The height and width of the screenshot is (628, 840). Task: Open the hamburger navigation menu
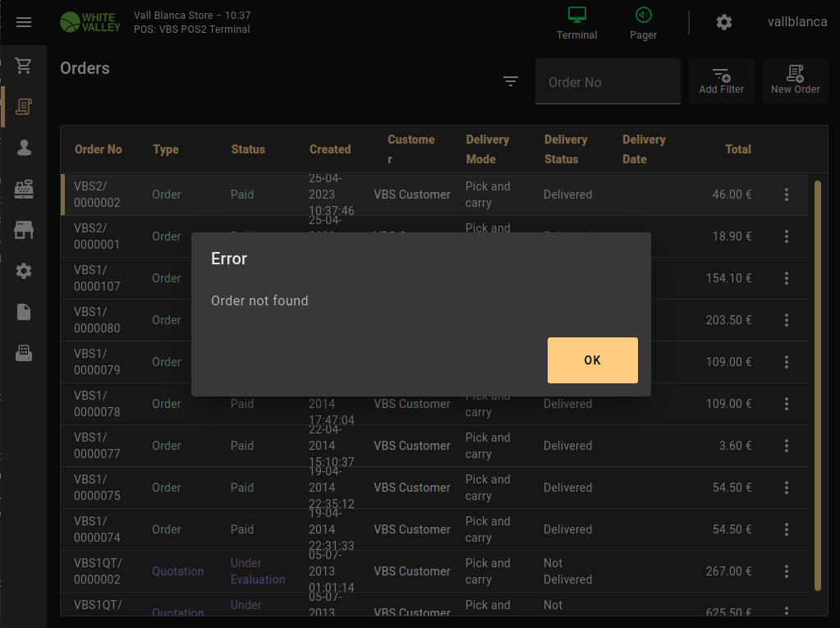point(24,22)
